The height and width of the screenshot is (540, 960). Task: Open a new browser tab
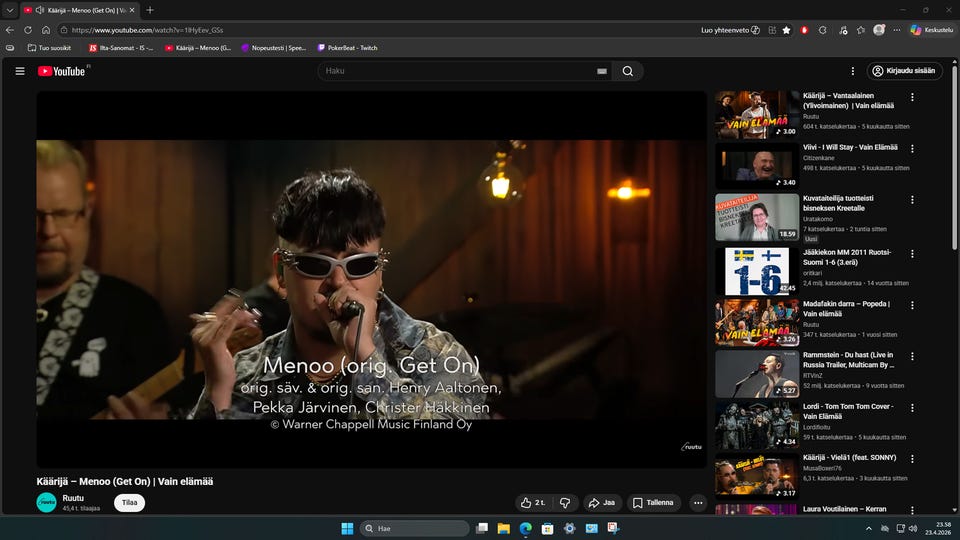(150, 10)
